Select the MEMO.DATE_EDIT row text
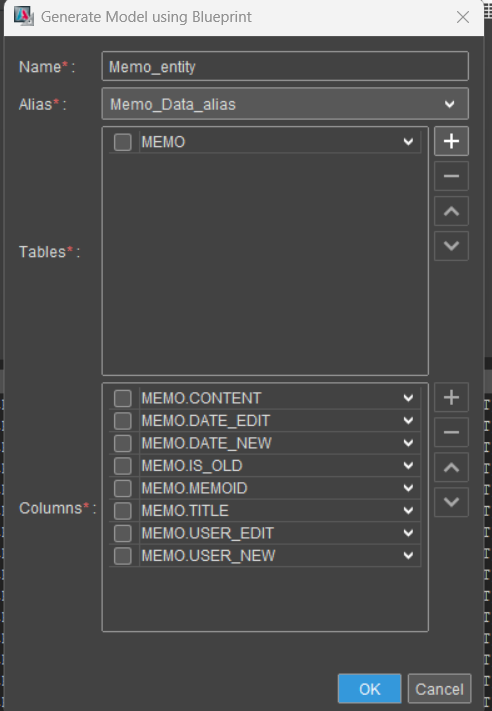492x711 pixels. [205, 421]
